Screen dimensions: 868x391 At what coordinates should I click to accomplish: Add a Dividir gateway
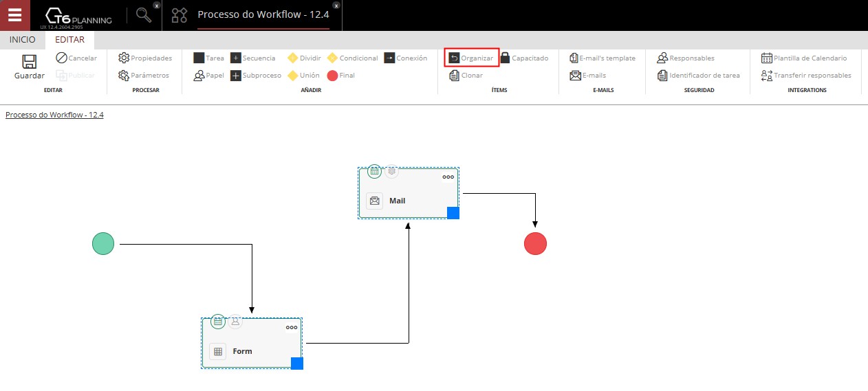click(x=304, y=58)
